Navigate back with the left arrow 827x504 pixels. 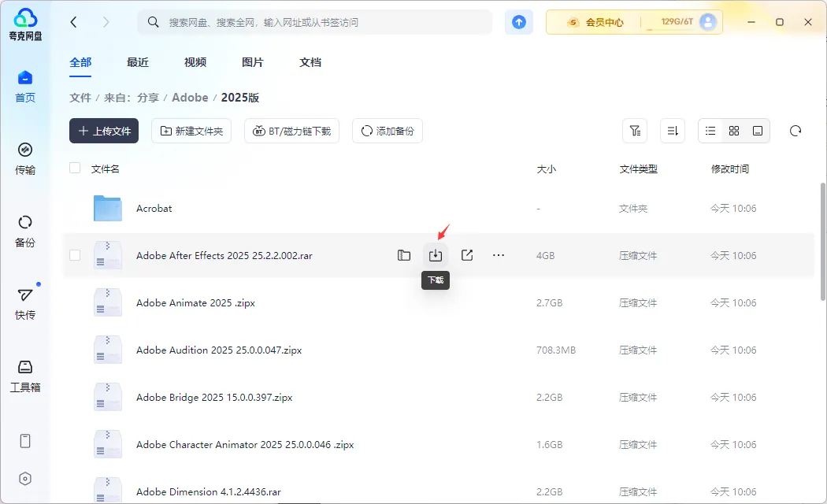[x=73, y=21]
